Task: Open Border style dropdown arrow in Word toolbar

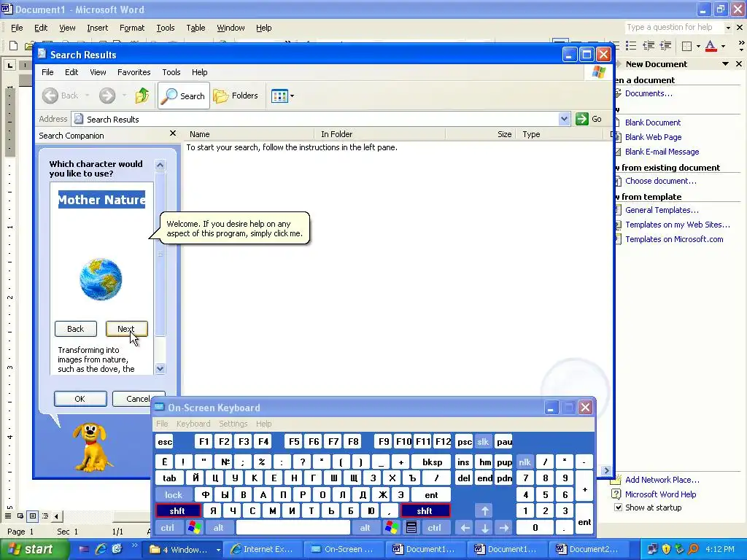Action: 698,46
